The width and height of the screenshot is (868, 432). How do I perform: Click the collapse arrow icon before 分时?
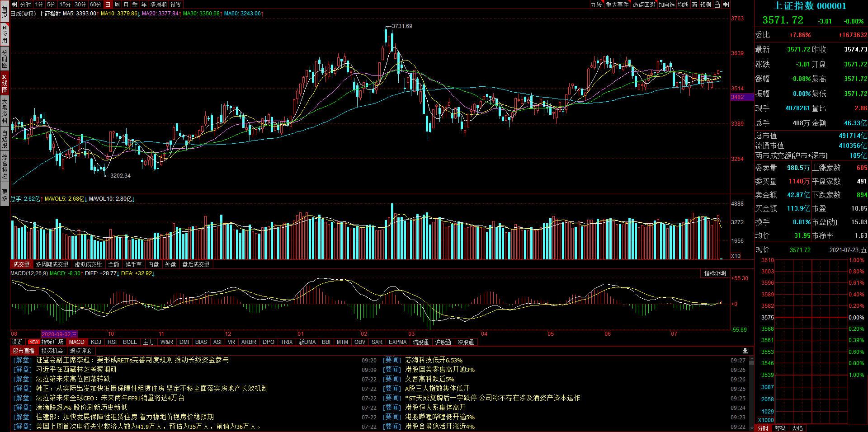click(x=14, y=5)
